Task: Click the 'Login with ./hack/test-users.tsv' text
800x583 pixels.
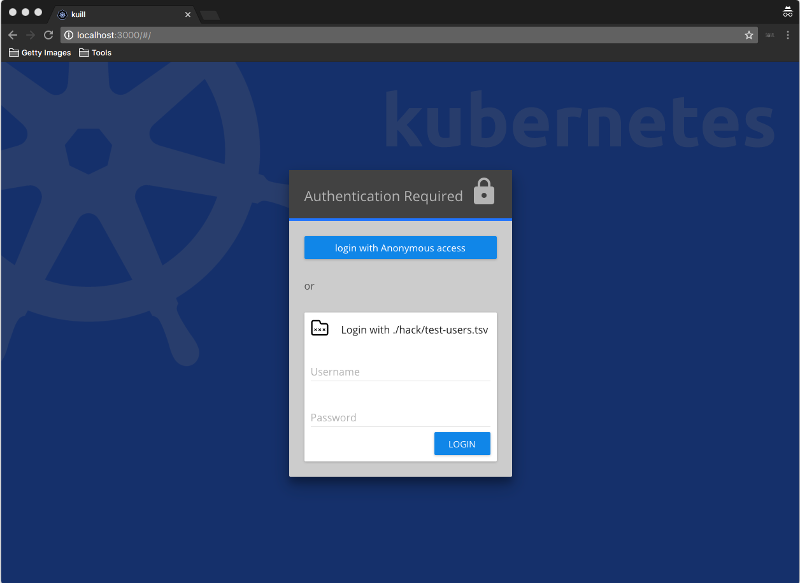Action: click(x=414, y=329)
